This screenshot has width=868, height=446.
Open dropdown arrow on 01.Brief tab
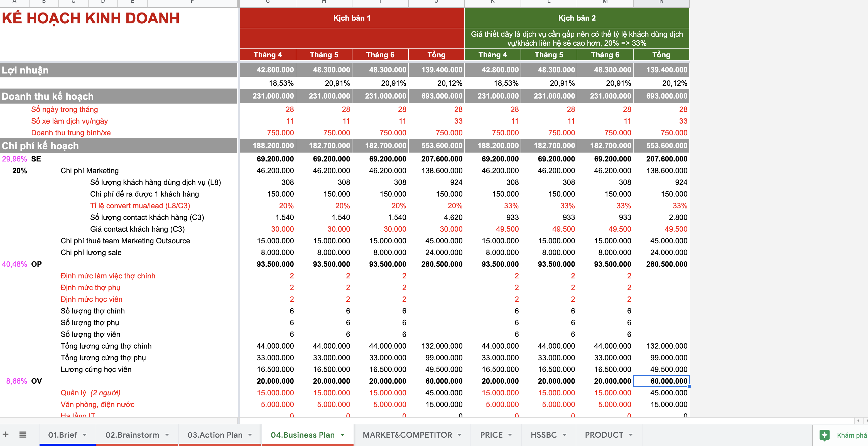point(85,435)
